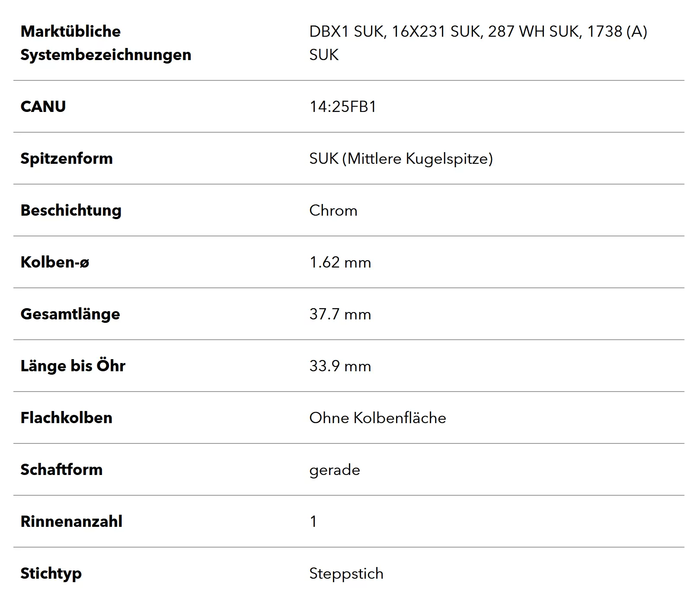The image size is (700, 615).
Task: Click the Kolben-ø label
Action: click(x=55, y=262)
